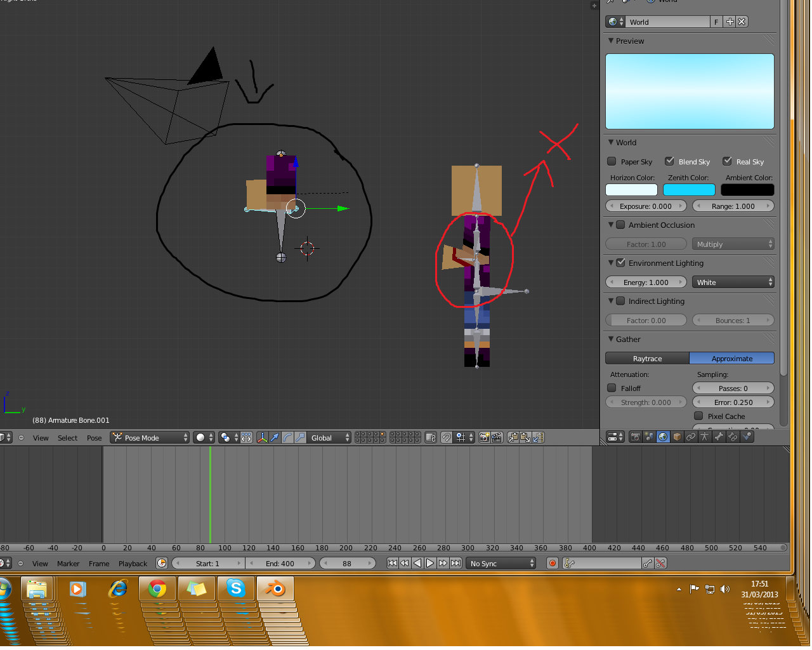
Task: Open the World properties globe tab
Action: pos(663,437)
